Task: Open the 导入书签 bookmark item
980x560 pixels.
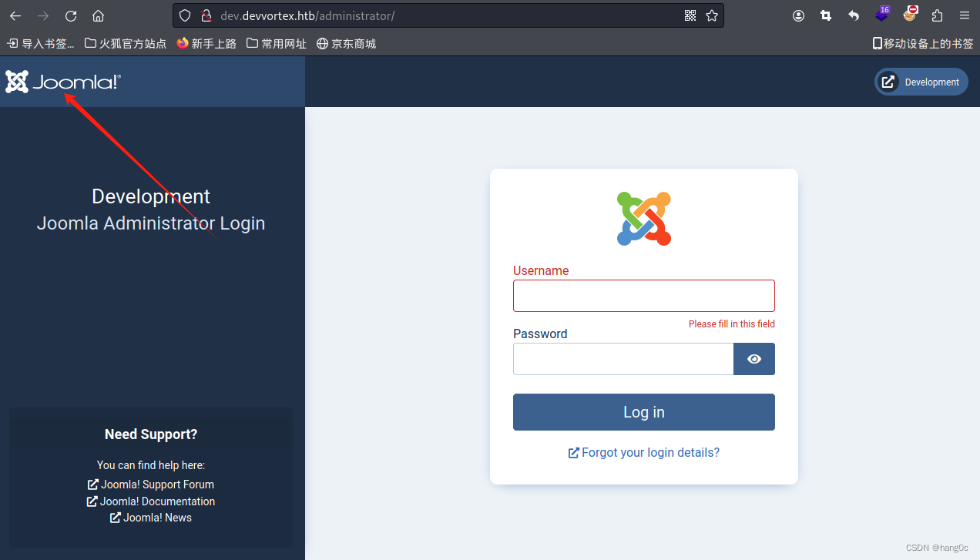Action: 41,44
